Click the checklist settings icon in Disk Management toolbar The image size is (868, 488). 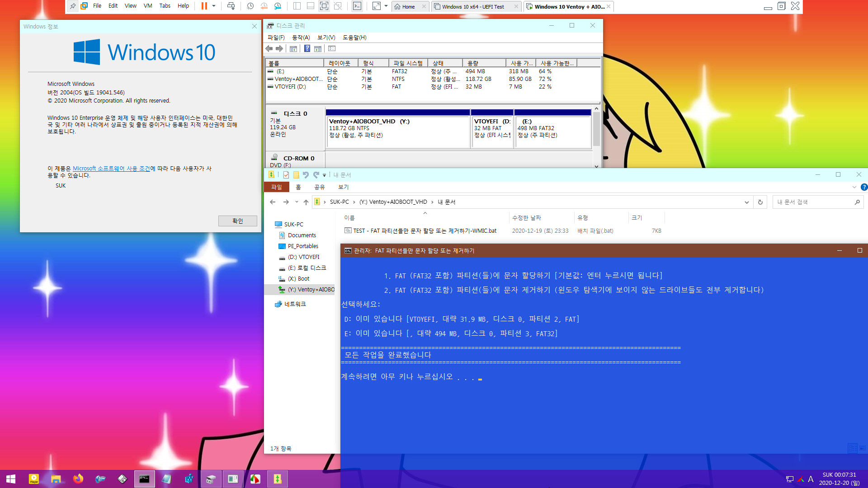(332, 49)
